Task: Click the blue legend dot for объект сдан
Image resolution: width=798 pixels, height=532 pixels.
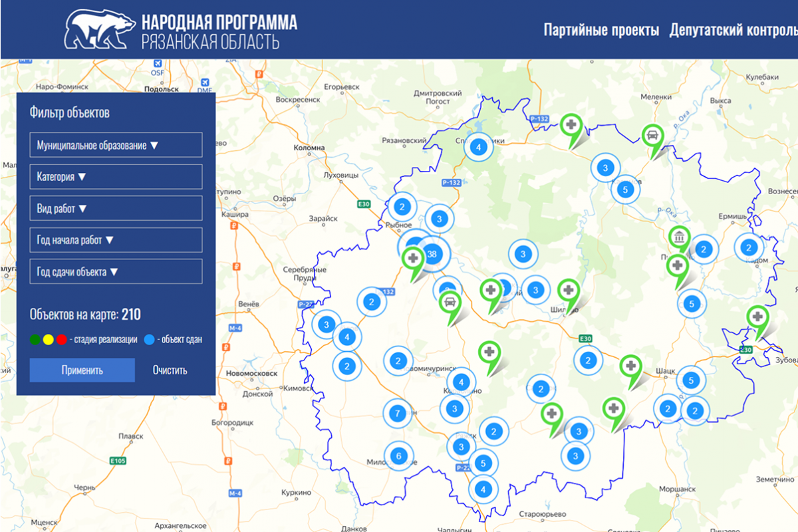Action: [149, 340]
